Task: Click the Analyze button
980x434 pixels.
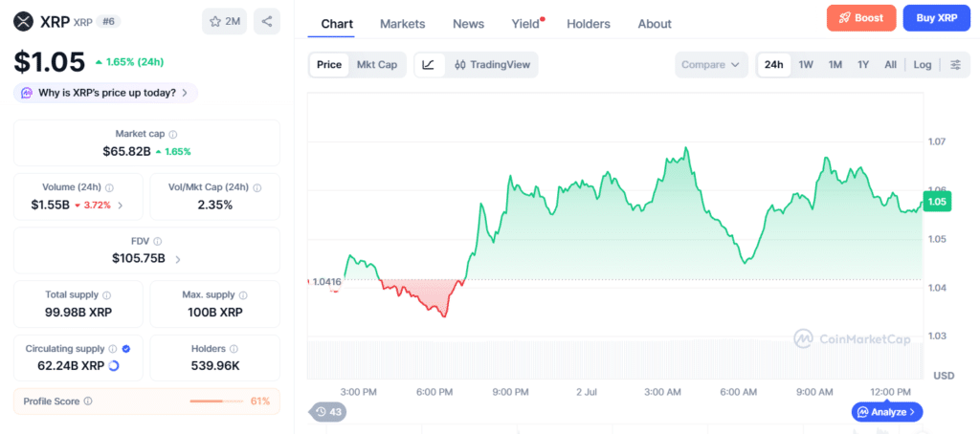Action: point(887,411)
